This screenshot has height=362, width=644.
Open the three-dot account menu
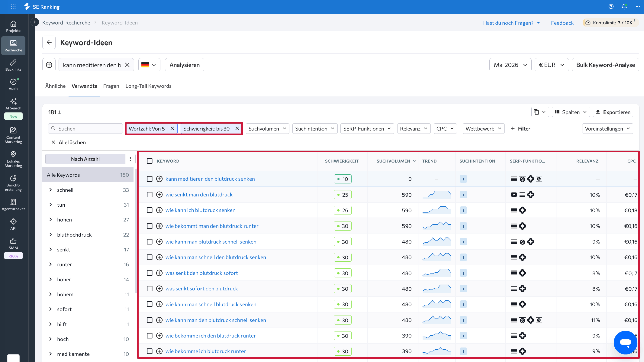[x=638, y=7]
